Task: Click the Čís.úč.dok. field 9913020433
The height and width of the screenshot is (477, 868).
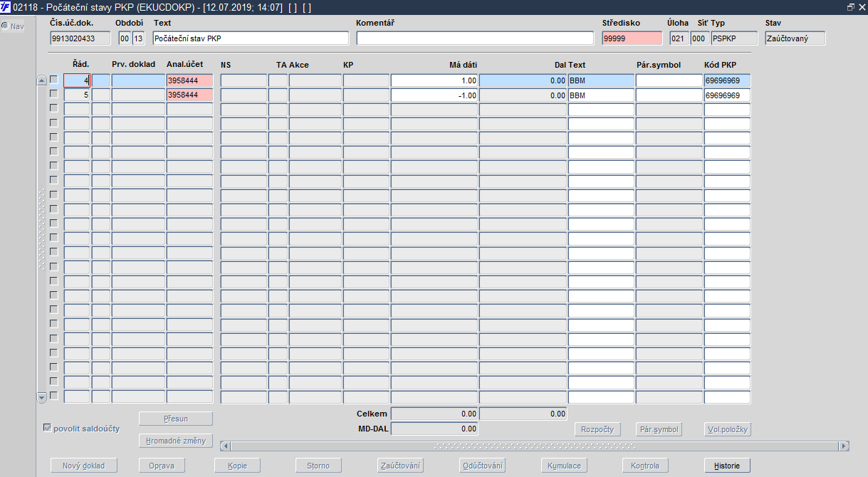Action: 80,38
